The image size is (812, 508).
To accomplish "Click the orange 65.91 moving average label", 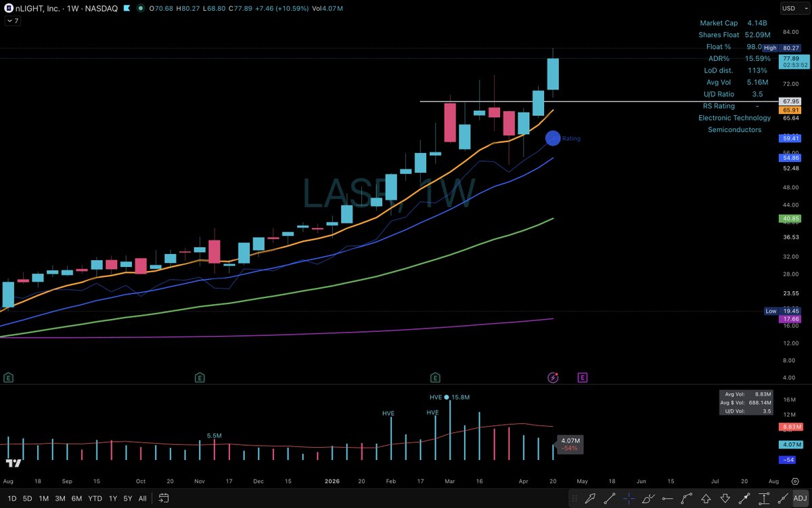I will [x=791, y=110].
